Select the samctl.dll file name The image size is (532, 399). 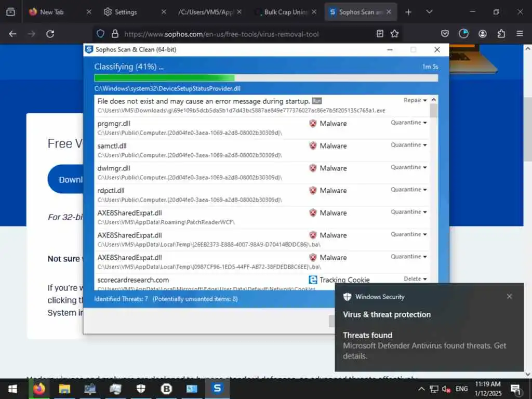point(112,146)
